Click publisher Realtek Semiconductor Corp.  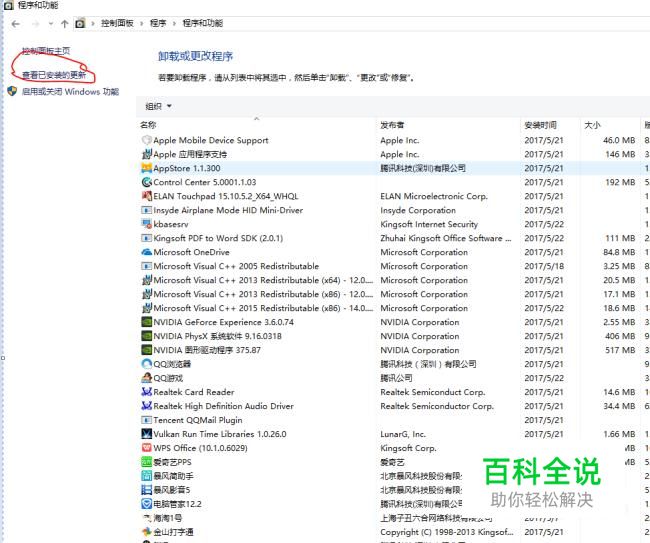[437, 406]
